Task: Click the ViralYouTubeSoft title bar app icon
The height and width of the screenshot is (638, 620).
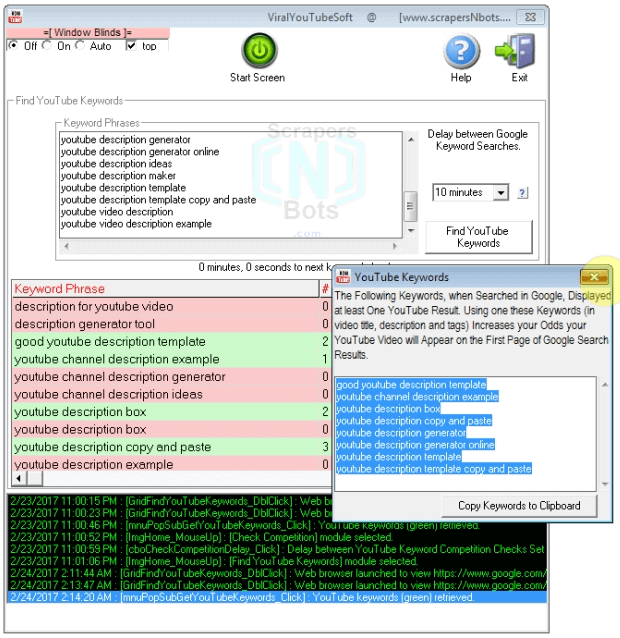Action: [x=15, y=17]
